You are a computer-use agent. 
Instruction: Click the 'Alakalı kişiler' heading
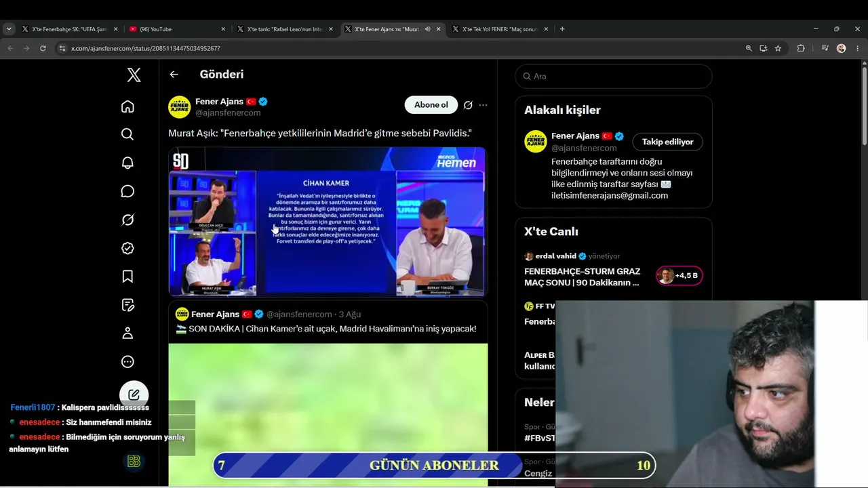coord(562,110)
